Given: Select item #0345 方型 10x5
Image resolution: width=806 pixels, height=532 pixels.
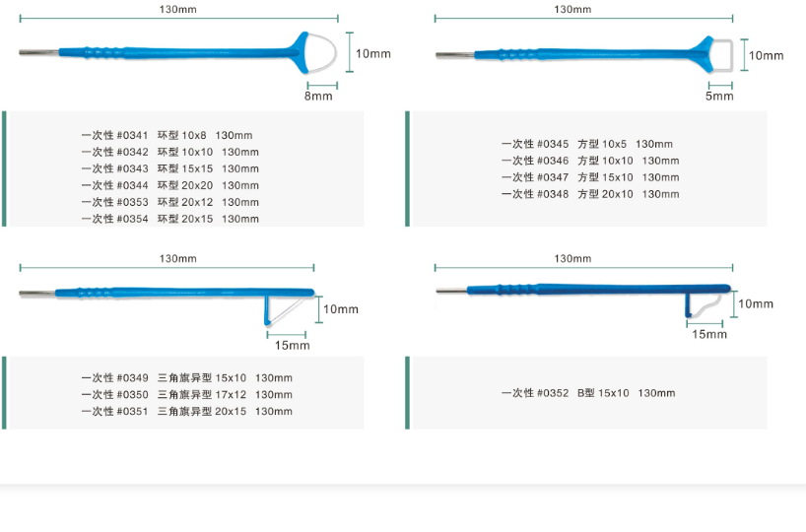Looking at the screenshot, I should (x=586, y=144).
